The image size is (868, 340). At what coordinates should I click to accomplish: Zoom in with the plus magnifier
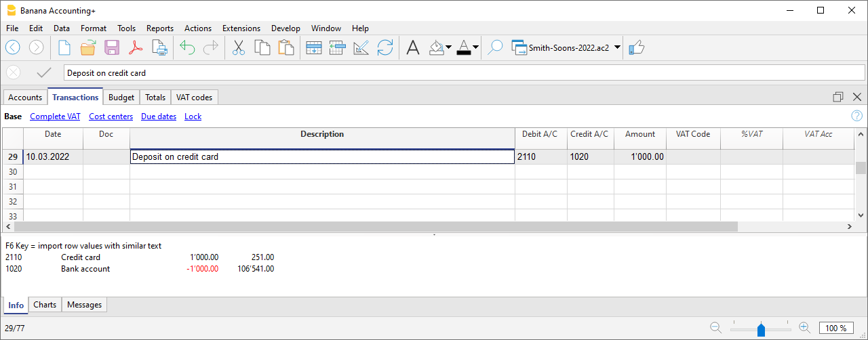pyautogui.click(x=804, y=328)
